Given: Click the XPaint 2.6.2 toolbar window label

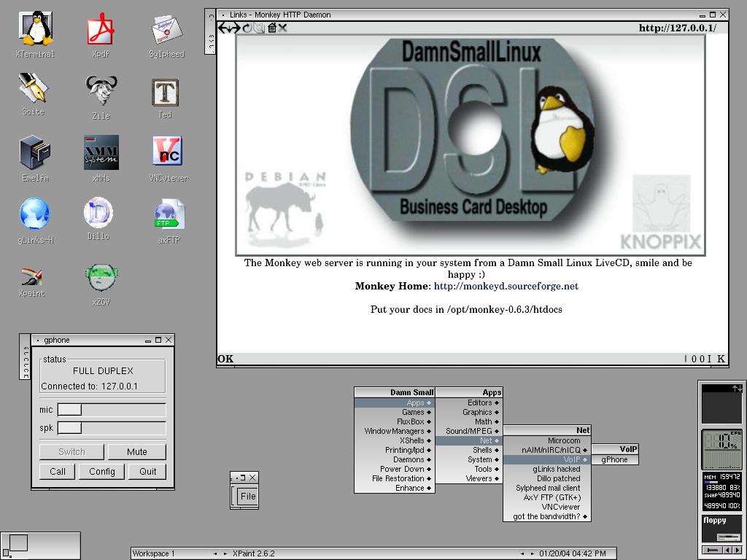Looking at the screenshot, I should [x=254, y=553].
